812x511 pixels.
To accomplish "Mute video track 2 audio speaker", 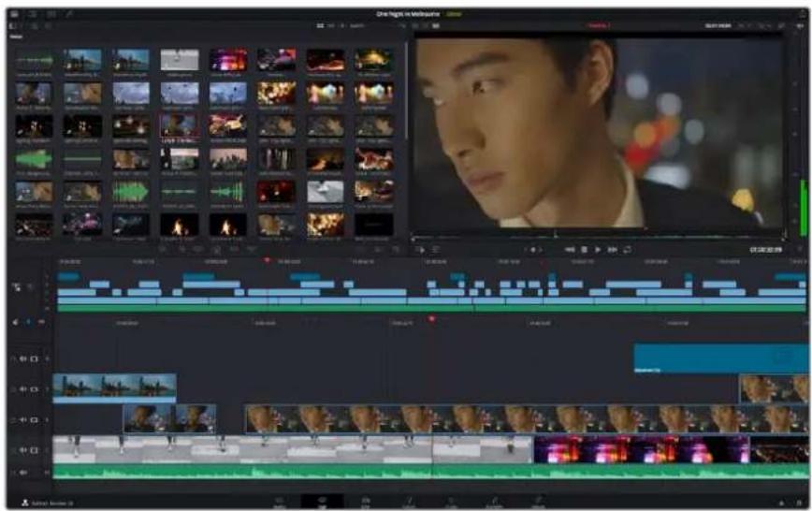I will (x=23, y=420).
